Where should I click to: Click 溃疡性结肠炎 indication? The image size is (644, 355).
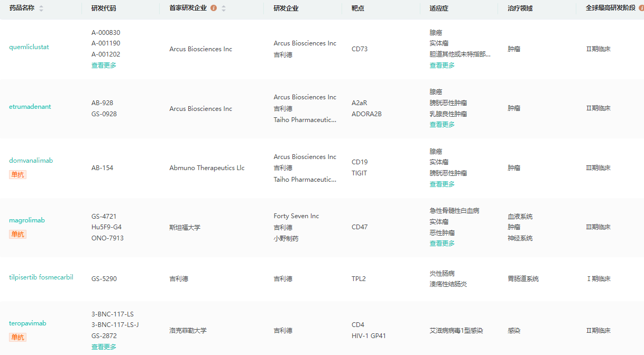click(448, 284)
